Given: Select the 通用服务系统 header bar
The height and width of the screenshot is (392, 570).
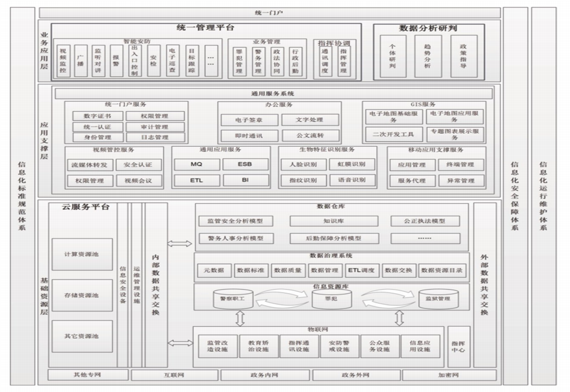Looking at the screenshot, I should coord(273,94).
